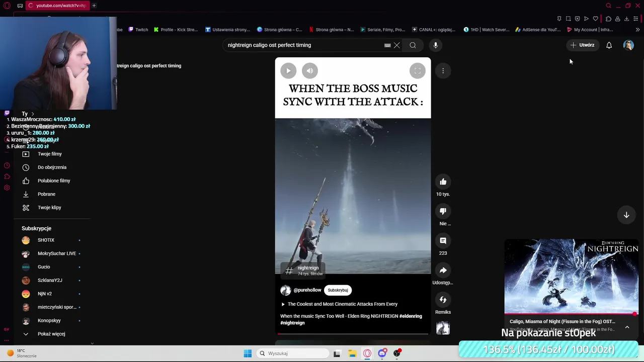Open the sound thumbnail under Remiks

[443, 328]
